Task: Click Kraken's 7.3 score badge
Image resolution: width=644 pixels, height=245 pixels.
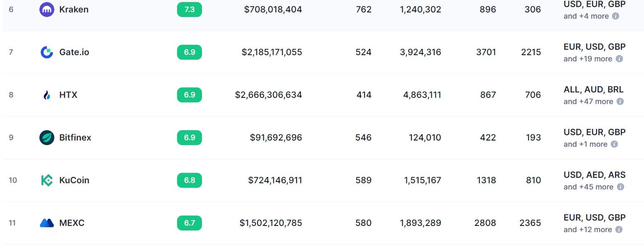Action: [190, 10]
